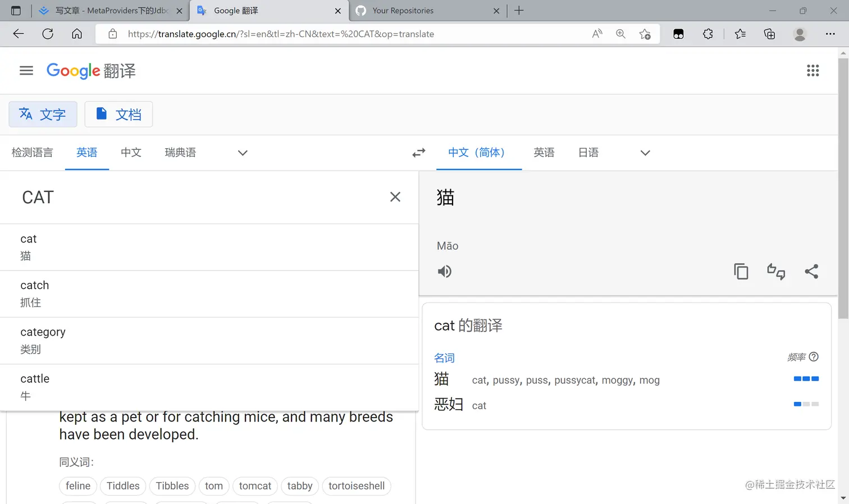Pick the 'catch' suggestion

click(x=209, y=294)
